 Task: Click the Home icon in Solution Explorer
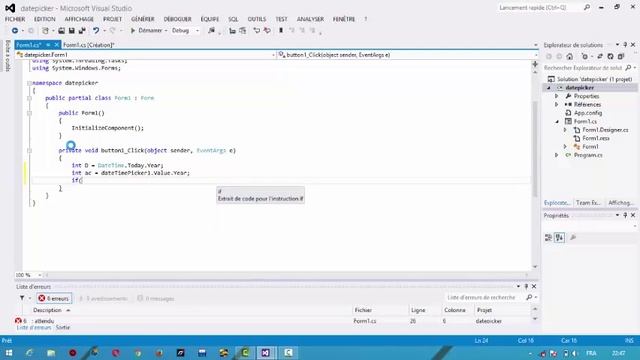tap(569, 56)
